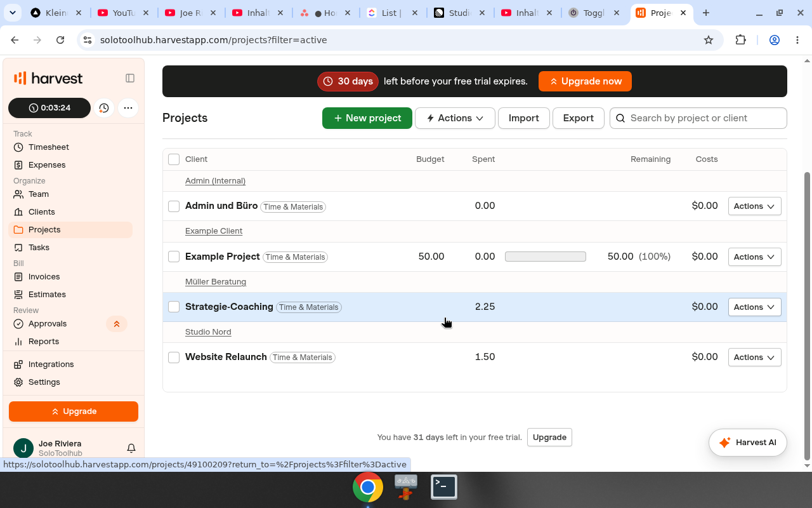Click the Joe Riviera avatar
Image resolution: width=812 pixels, height=508 pixels.
click(23, 448)
